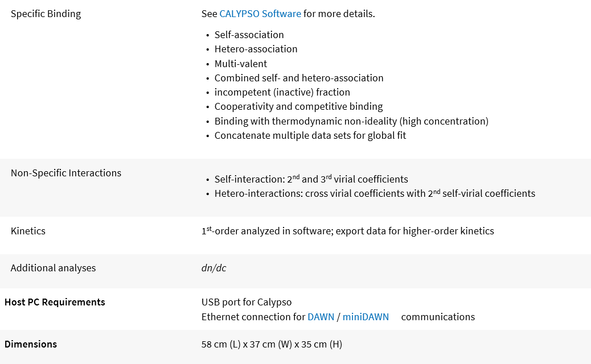
Task: Click Binding with thermodynamic non-ideality item
Action: point(351,121)
